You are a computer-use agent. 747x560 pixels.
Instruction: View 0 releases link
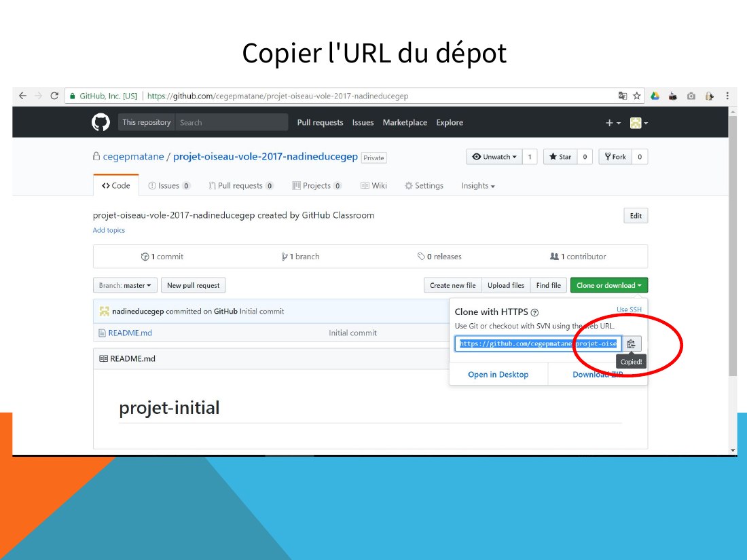[x=439, y=257]
